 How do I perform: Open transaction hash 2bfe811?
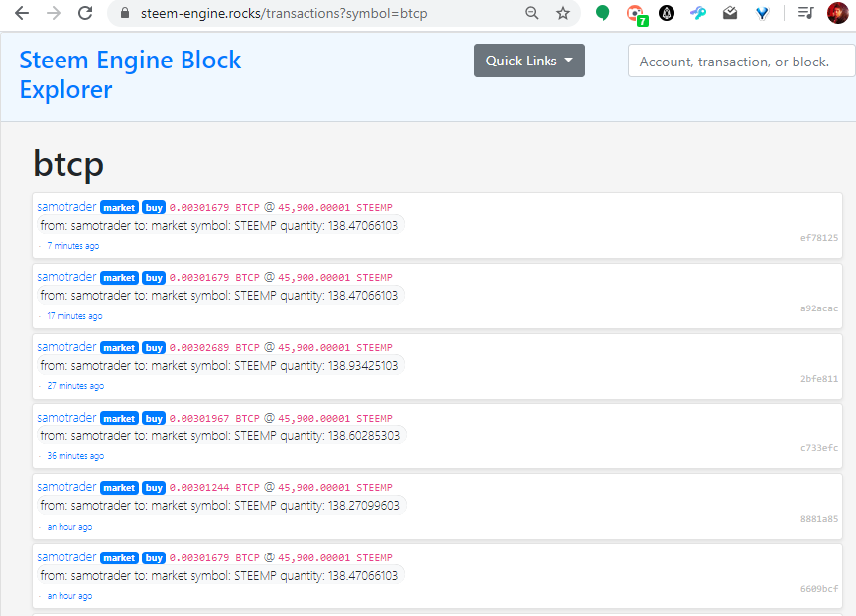[819, 379]
